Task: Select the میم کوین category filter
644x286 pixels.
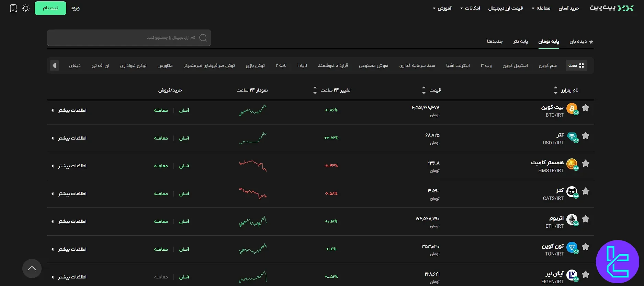Action: point(548,65)
